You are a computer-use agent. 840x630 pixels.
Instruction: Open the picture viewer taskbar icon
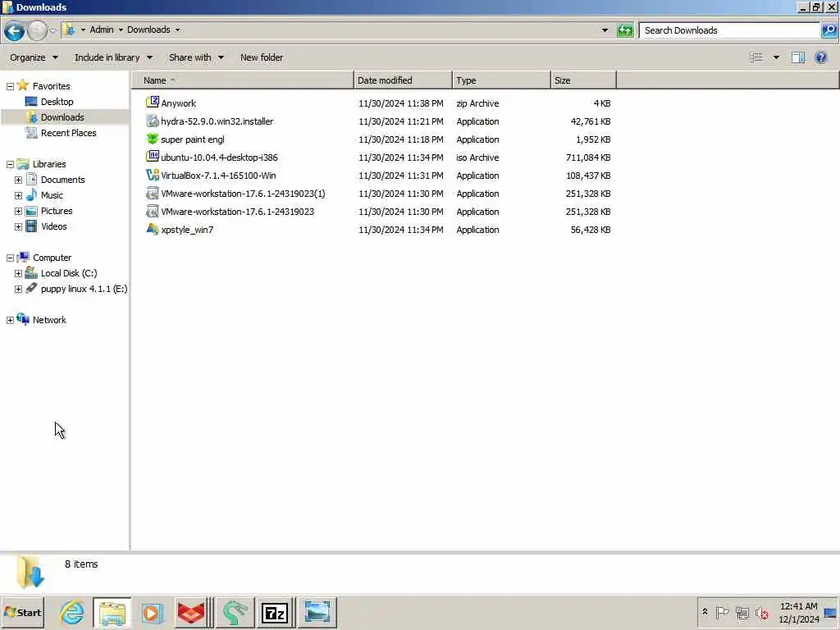point(317,612)
